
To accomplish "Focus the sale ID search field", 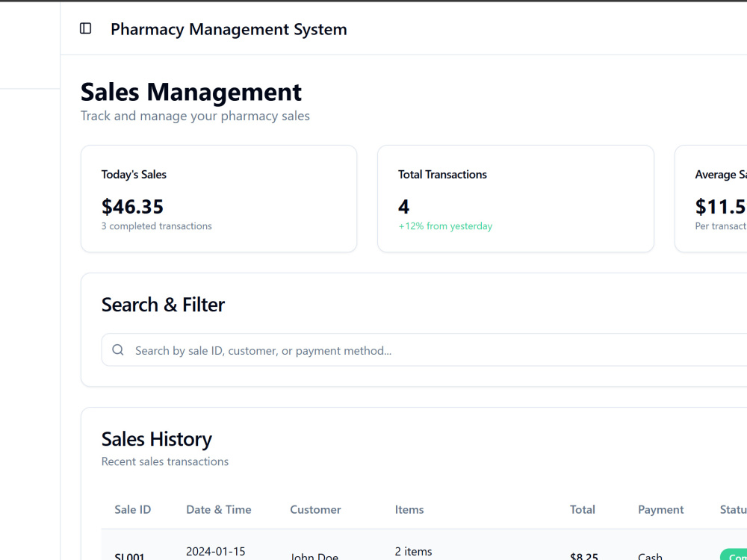I will 424,350.
